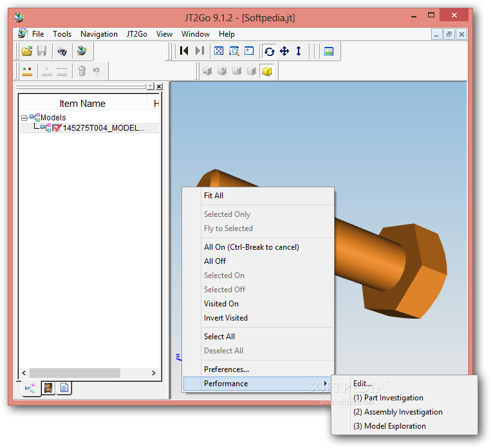Go to the next view with skip-forward icon

[199, 51]
